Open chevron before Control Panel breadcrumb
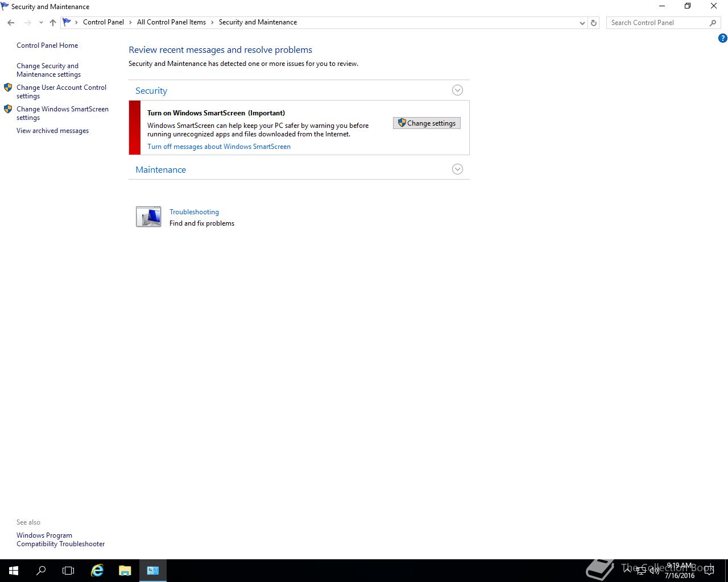Screen dimensions: 728x582 76,22
